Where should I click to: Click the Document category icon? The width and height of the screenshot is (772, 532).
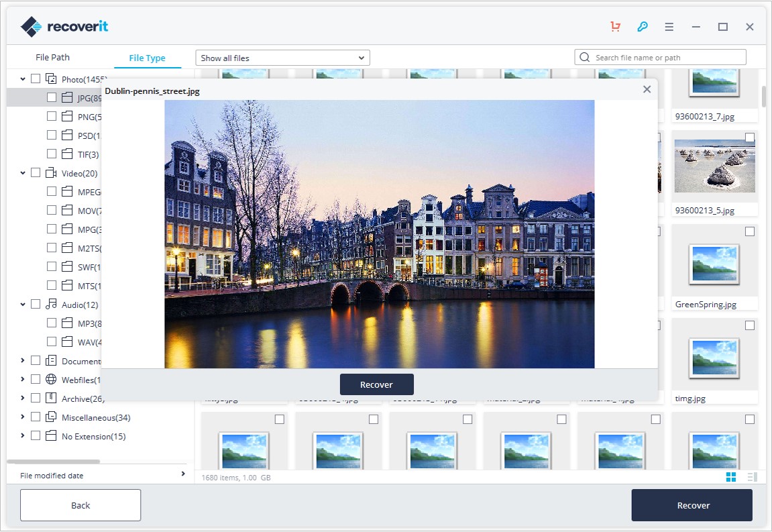51,360
